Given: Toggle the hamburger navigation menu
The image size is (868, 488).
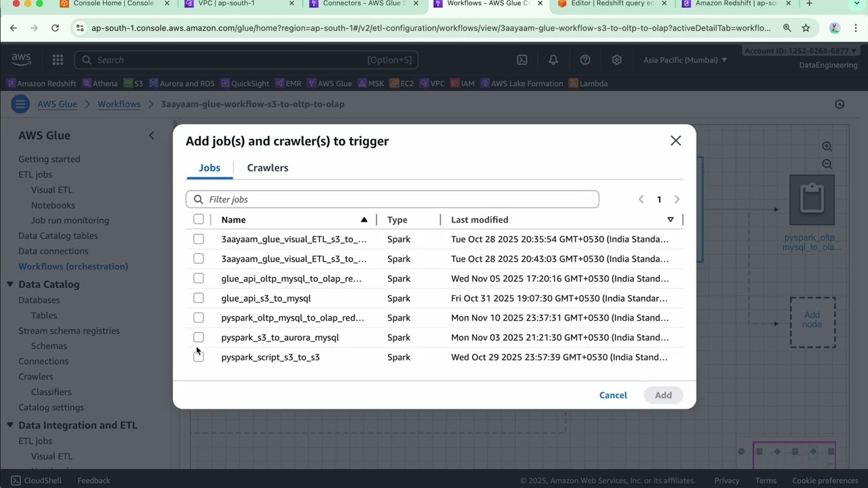Looking at the screenshot, I should pos(20,104).
